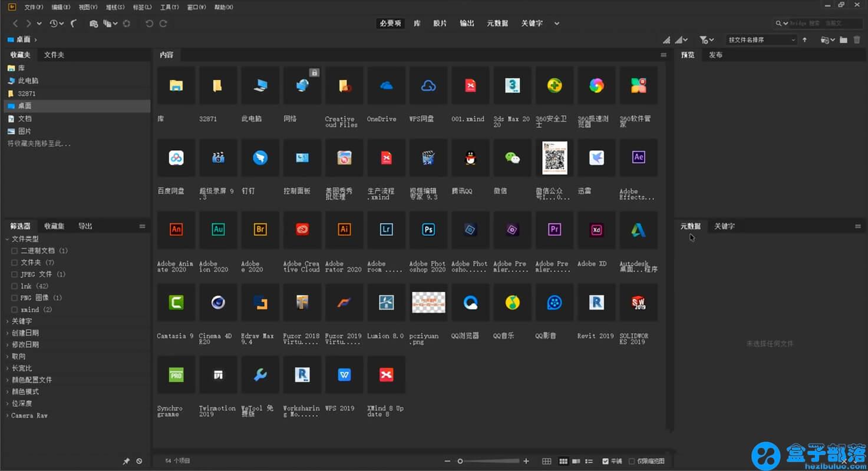Switch to list view icon

click(590, 461)
